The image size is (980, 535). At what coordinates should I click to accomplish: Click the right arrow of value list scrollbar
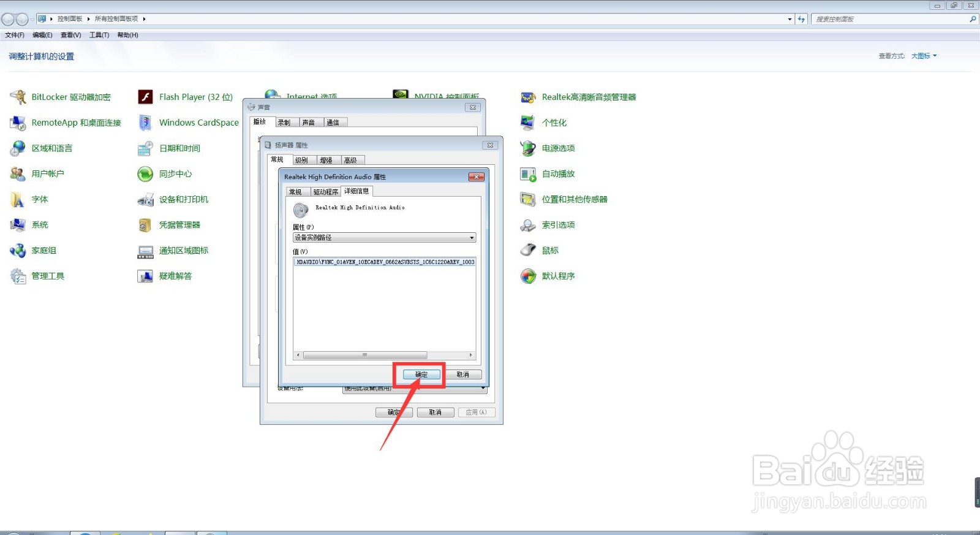click(470, 355)
